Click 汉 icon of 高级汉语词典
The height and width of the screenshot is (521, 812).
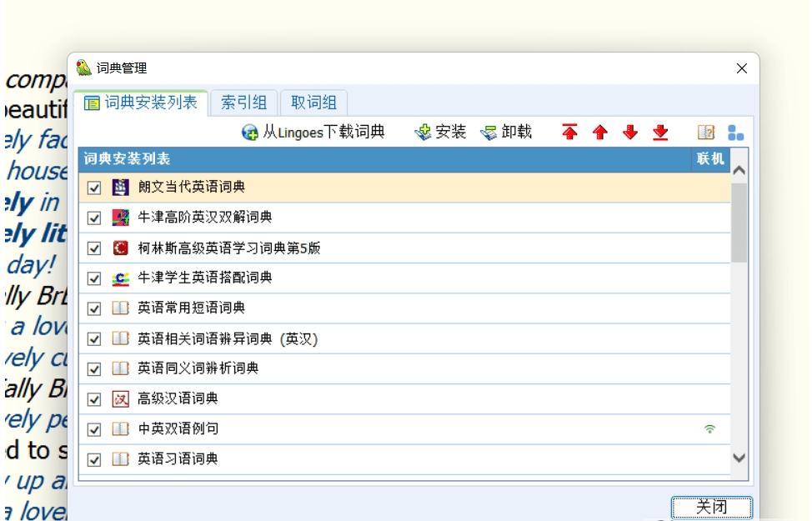[x=121, y=398]
